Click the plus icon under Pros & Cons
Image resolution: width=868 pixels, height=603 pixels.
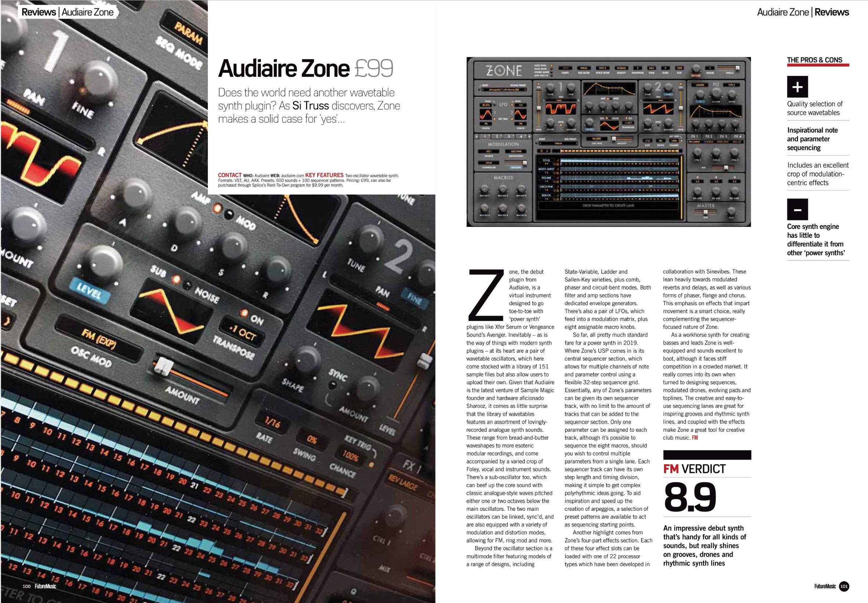click(798, 87)
